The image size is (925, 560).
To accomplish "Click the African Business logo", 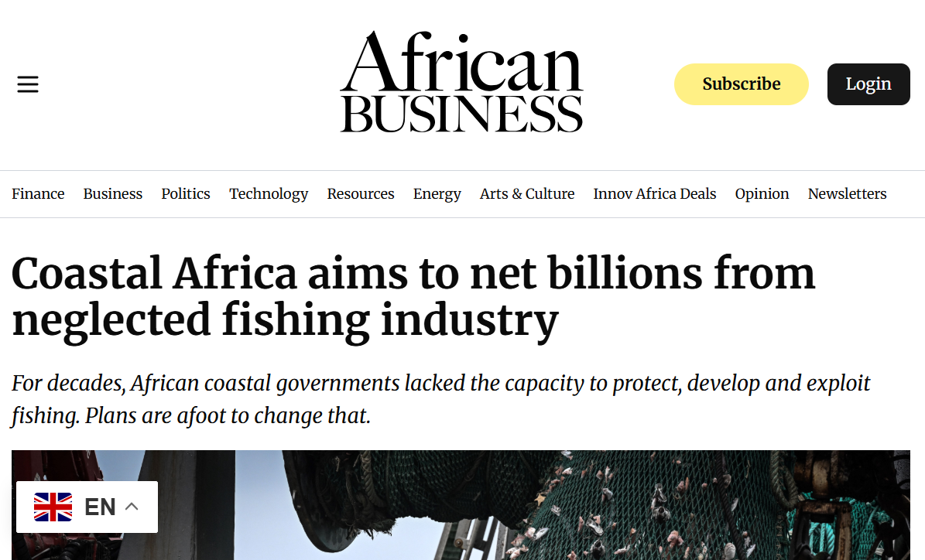I will pos(461,83).
